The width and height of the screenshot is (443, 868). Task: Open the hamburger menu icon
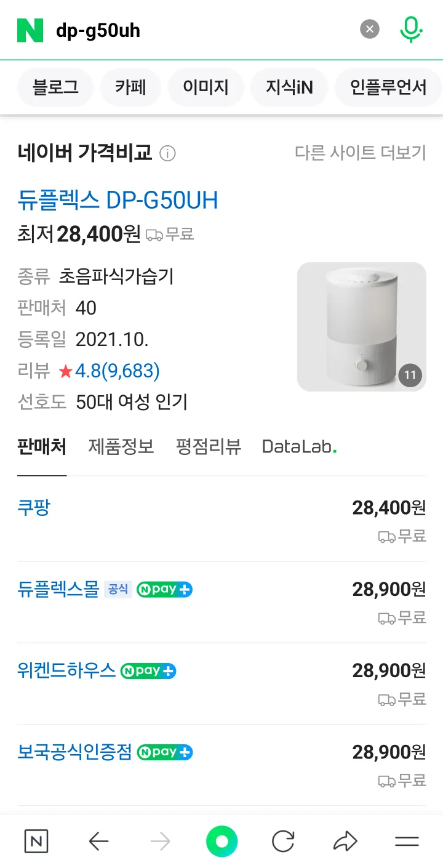pos(407,841)
